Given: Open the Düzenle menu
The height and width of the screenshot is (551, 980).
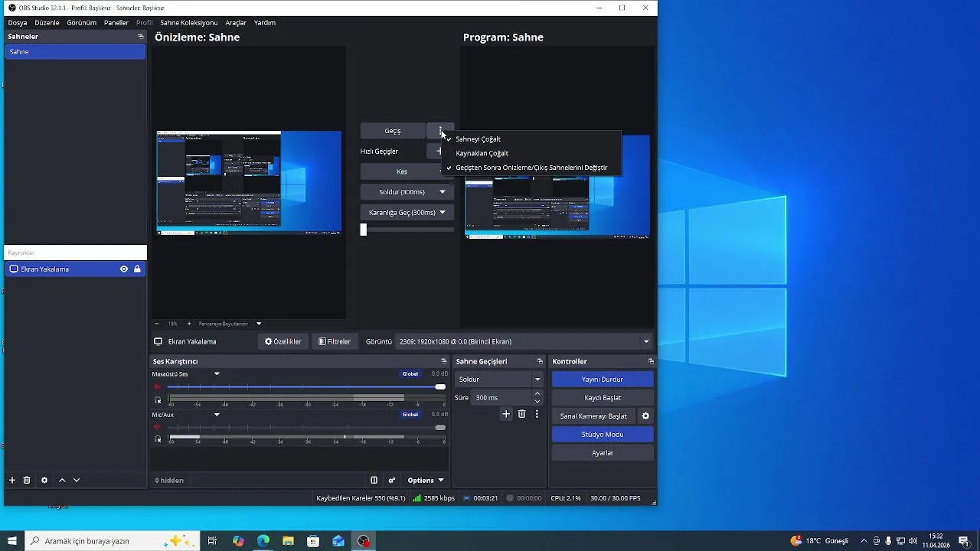Looking at the screenshot, I should point(47,23).
